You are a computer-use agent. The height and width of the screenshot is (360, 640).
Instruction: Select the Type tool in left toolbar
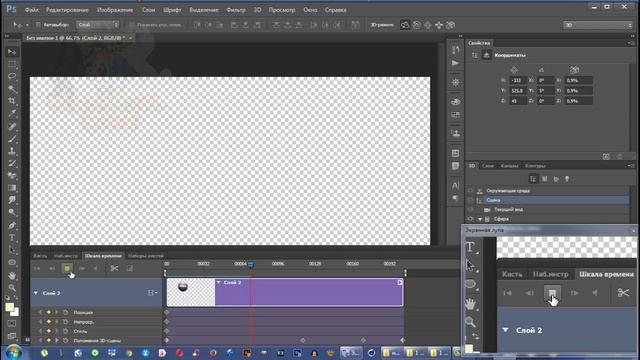(x=12, y=238)
